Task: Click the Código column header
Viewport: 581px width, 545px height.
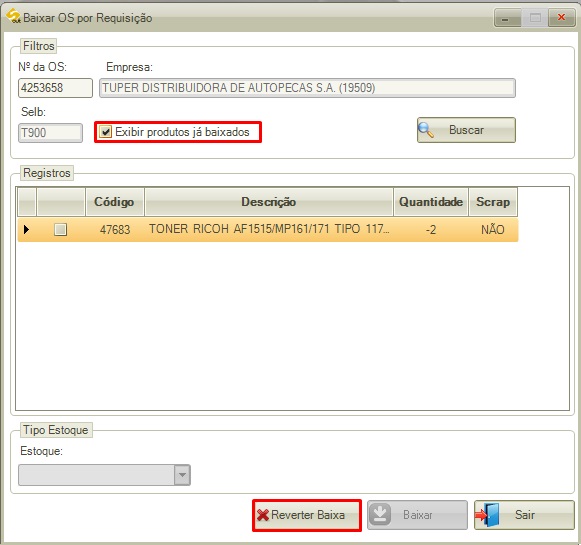Action: 114,202
